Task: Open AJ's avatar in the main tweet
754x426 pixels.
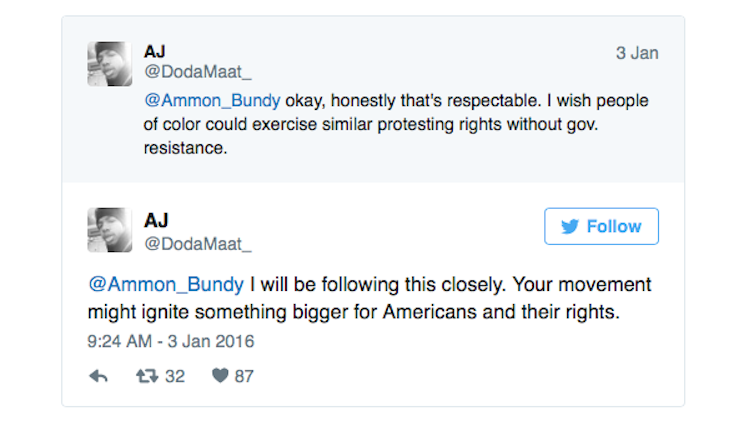Action: point(110,230)
